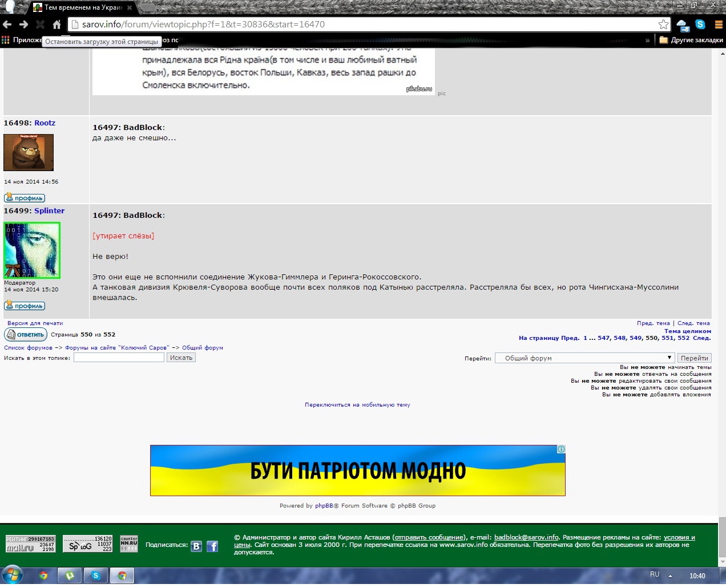Screen dimensions: 726x588
Task: Subscribe via the VK icon in footer
Action: point(196,546)
